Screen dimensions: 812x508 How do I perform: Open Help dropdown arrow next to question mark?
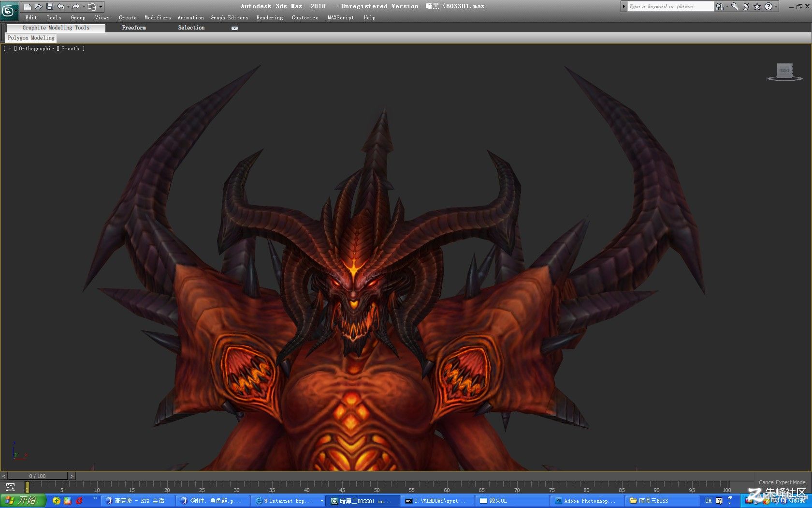776,6
